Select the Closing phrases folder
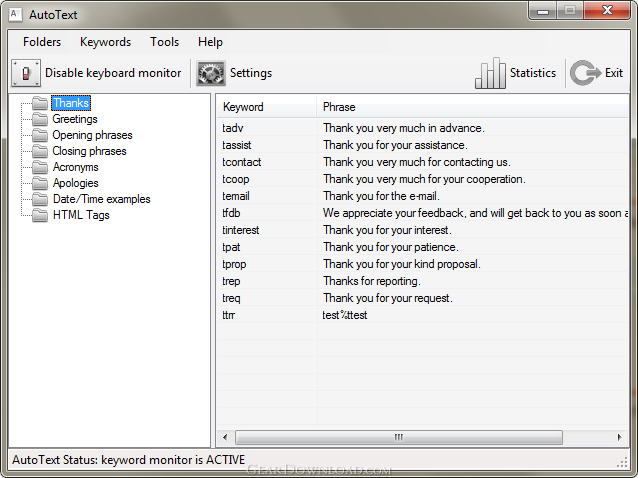This screenshot has width=638, height=478. click(89, 151)
